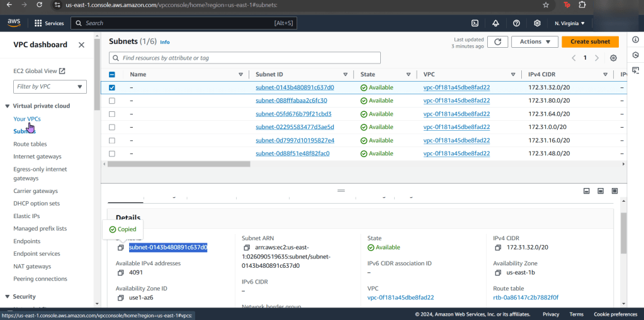
Task: Select checkbox for subnet-088fffabaa2c6fc30 row
Action: click(x=112, y=101)
